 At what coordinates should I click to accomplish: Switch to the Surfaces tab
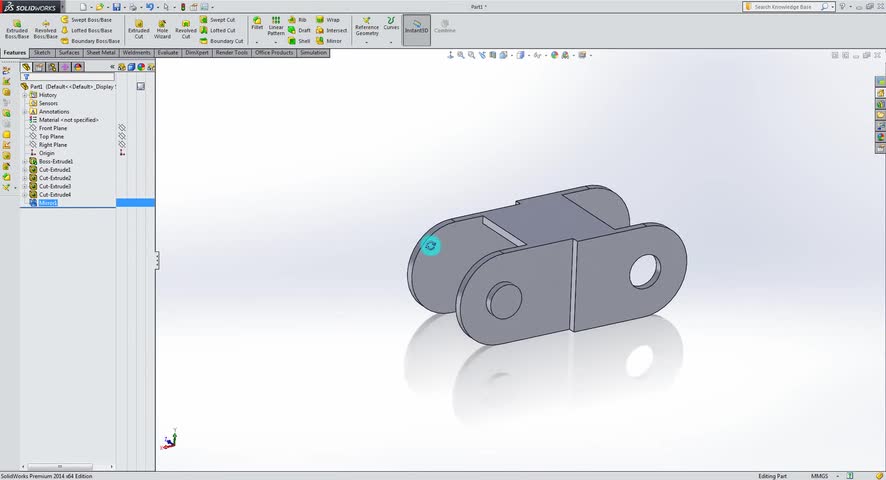coord(69,53)
